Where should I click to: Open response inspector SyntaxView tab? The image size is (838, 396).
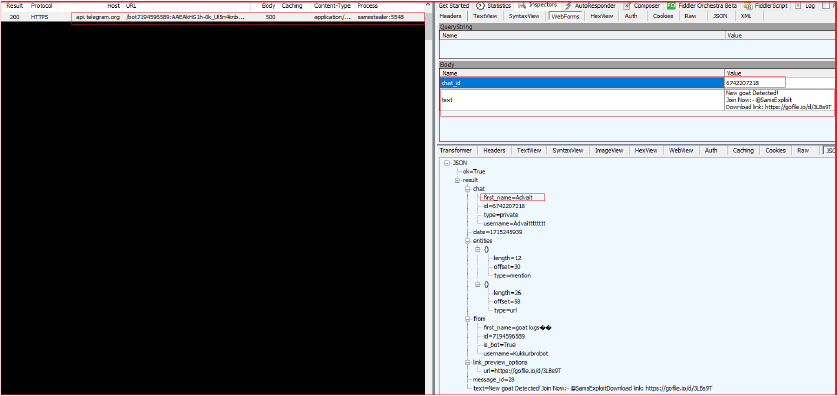(569, 151)
